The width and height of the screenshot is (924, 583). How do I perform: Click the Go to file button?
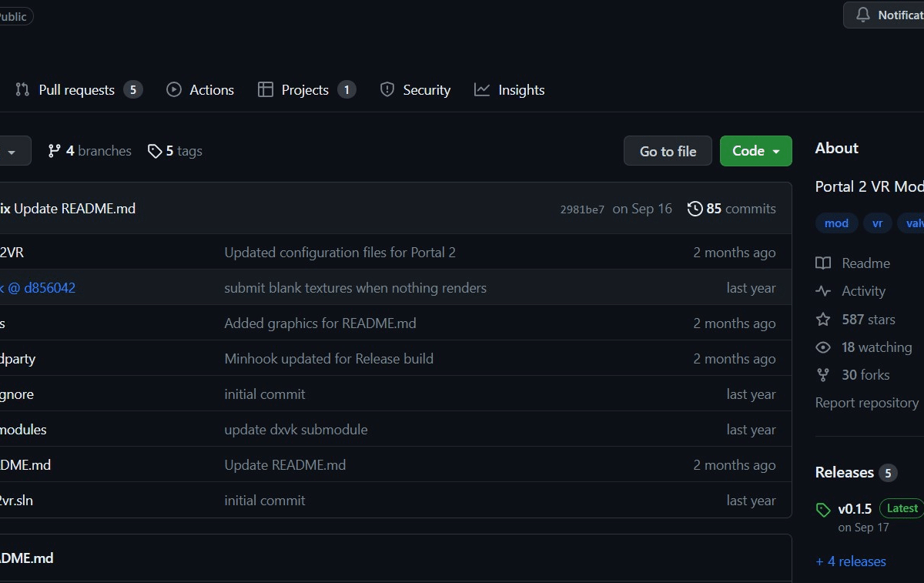point(668,151)
